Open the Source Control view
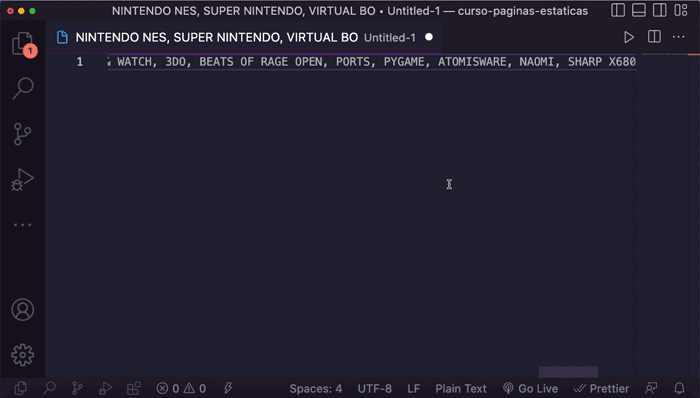This screenshot has width=700, height=398. tap(23, 134)
